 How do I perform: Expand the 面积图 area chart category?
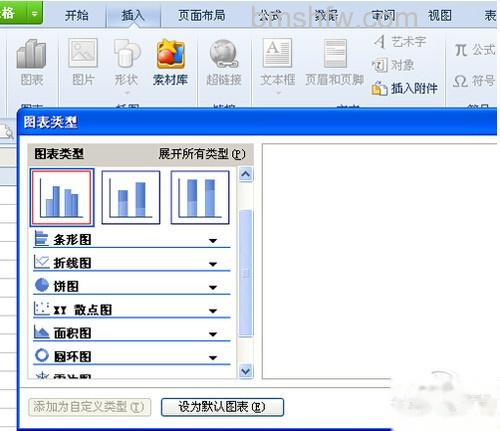click(213, 334)
